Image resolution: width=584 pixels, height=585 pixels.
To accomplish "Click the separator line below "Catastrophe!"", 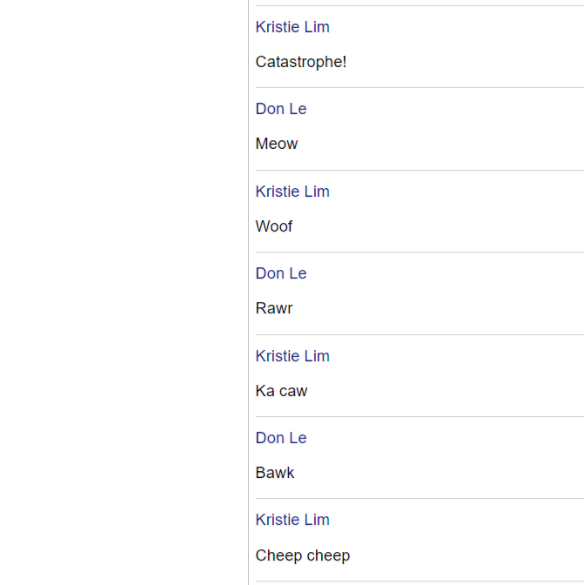I will pos(420,88).
